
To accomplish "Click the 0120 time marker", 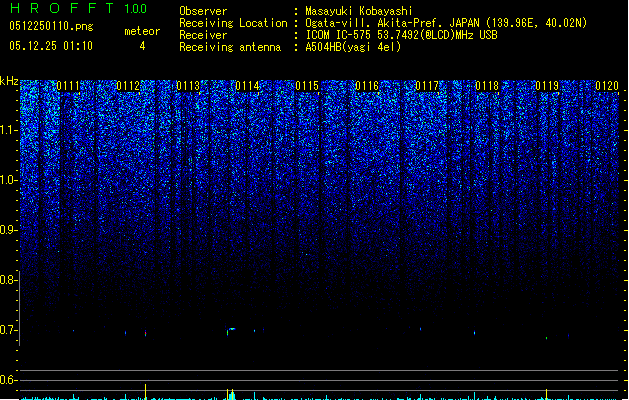I will (607, 86).
